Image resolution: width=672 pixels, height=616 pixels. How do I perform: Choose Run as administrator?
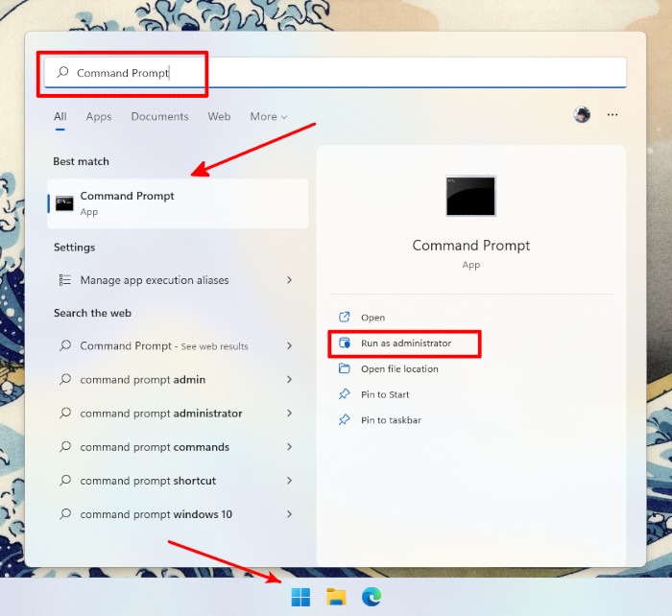(x=405, y=344)
